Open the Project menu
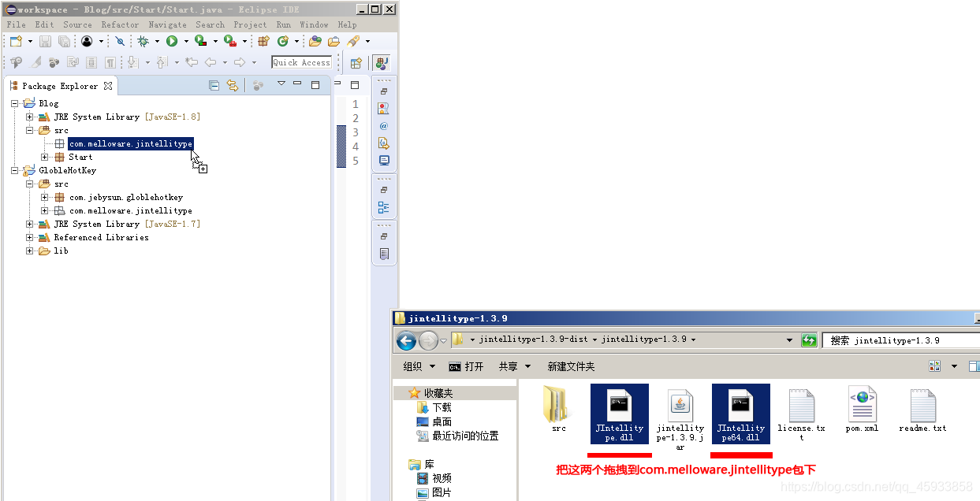This screenshot has width=980, height=501. (x=250, y=24)
